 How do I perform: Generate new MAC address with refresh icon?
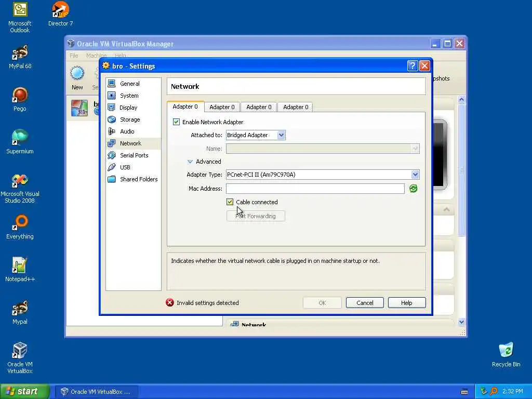point(413,189)
